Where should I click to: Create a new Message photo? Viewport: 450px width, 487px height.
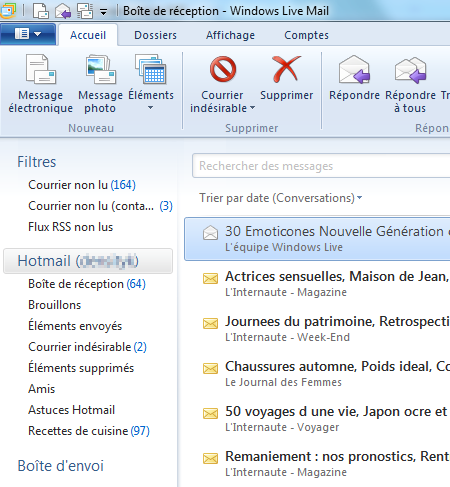[x=100, y=84]
